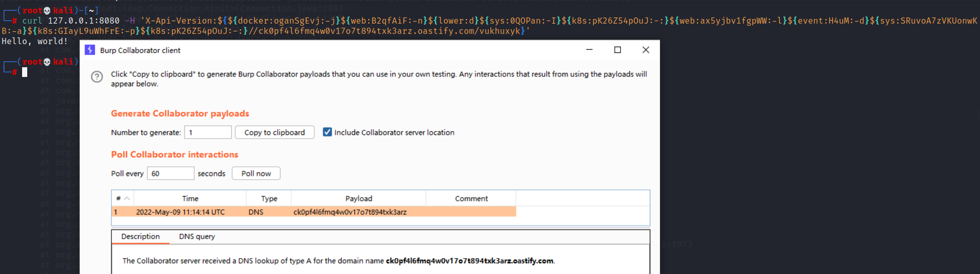Sort interactions by Payload column header
980x274 pixels.
(x=359, y=198)
